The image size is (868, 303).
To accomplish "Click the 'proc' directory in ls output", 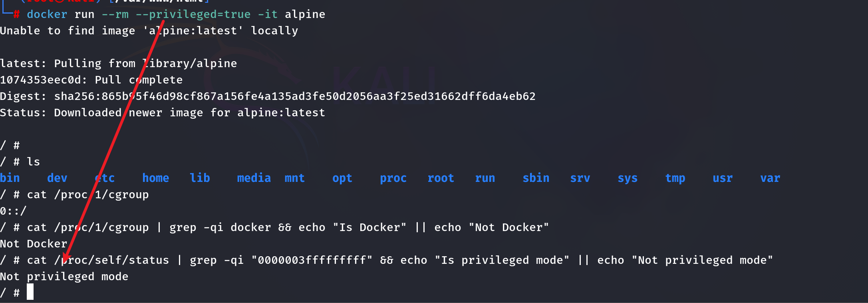I will (393, 178).
